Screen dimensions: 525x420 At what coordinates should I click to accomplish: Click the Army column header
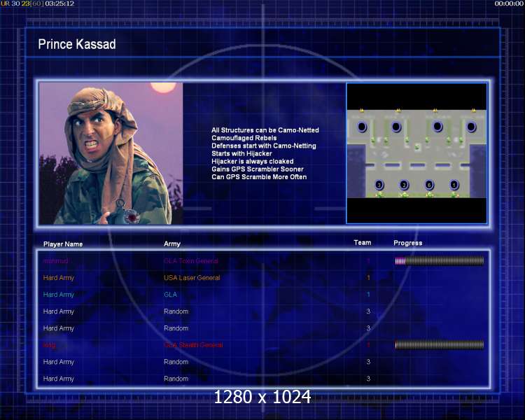(x=172, y=244)
